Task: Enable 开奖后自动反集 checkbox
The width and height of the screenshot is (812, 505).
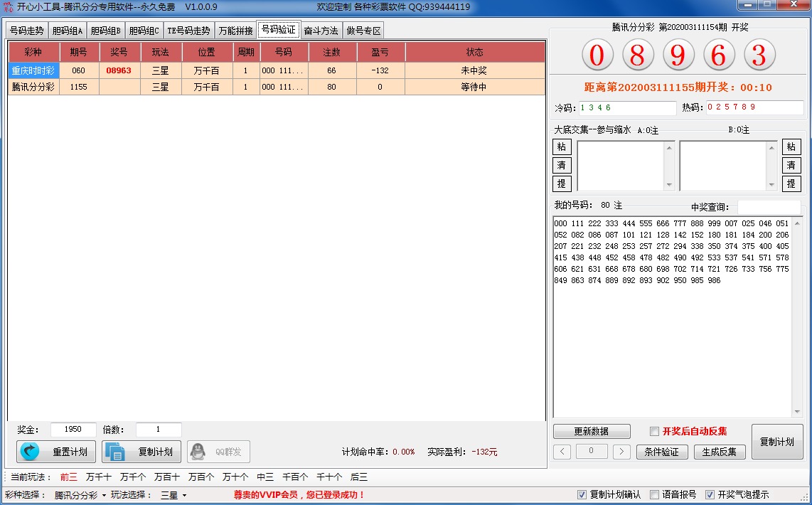Action: tap(655, 431)
